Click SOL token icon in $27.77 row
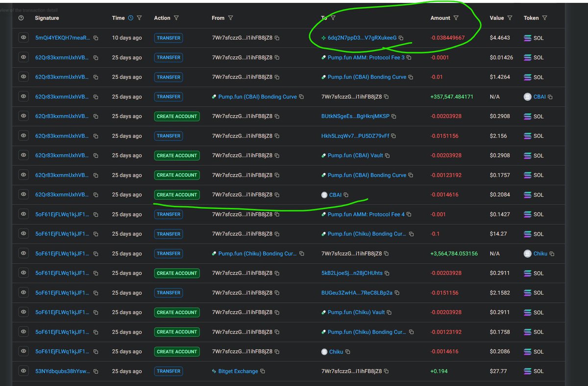 point(528,371)
